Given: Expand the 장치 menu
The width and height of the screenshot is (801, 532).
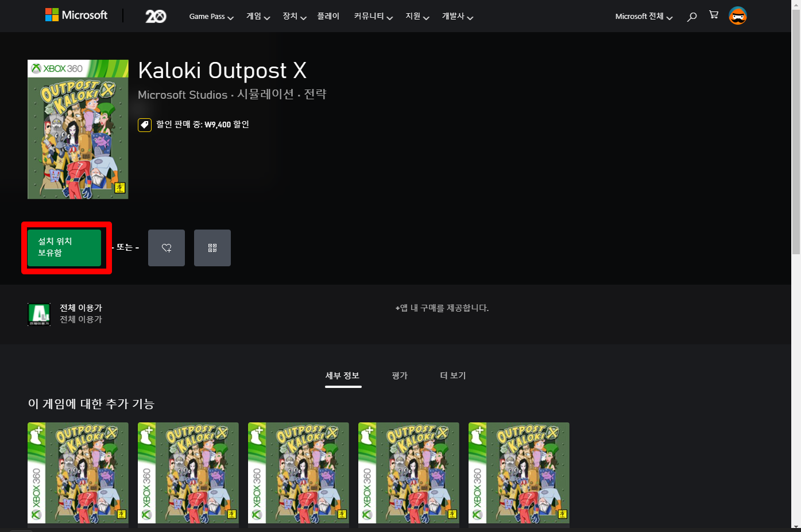Looking at the screenshot, I should tap(295, 17).
